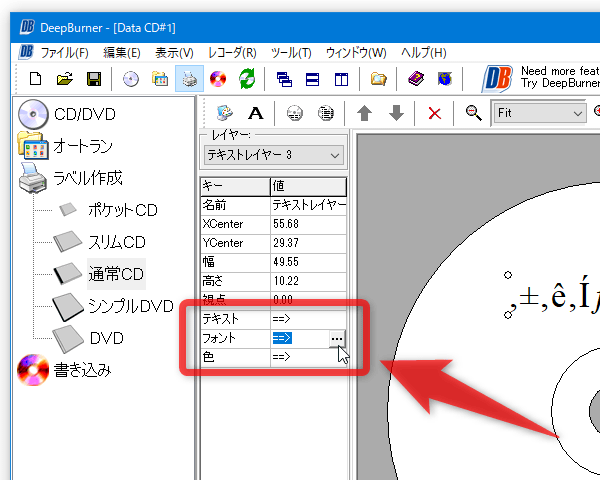Move layer up with up arrow
Screen dimensions: 600x480
pyautogui.click(x=364, y=113)
